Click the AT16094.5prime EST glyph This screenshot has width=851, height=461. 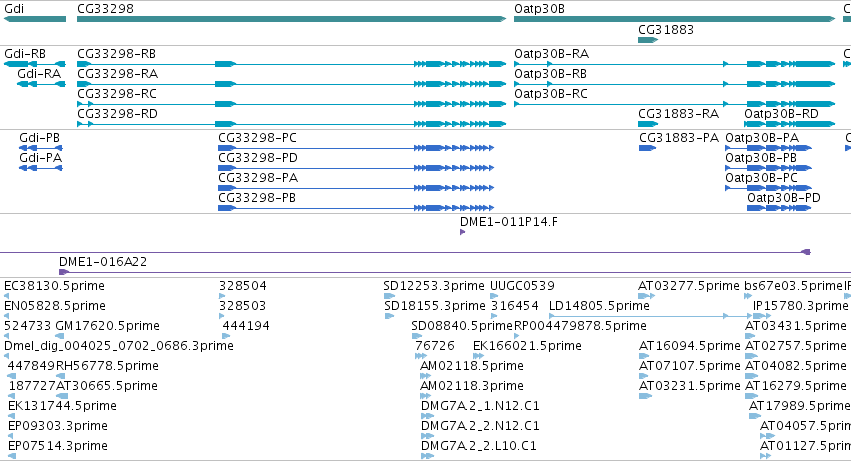click(x=644, y=356)
